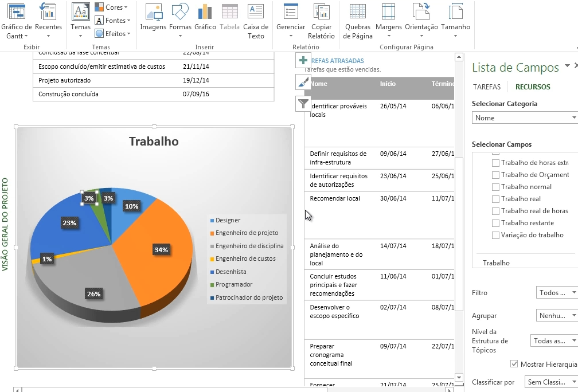Open the Cores theme colors menu

click(x=112, y=7)
